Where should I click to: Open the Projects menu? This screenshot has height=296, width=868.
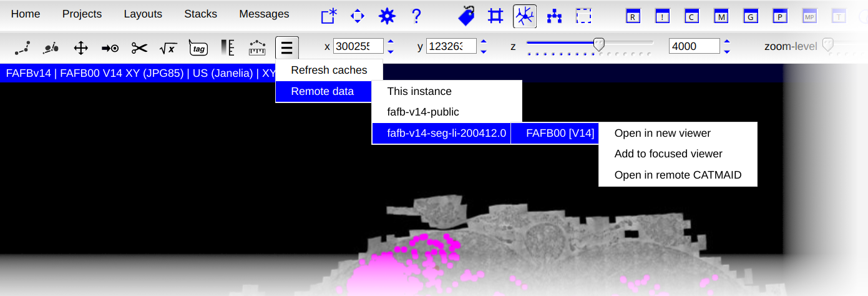point(82,14)
